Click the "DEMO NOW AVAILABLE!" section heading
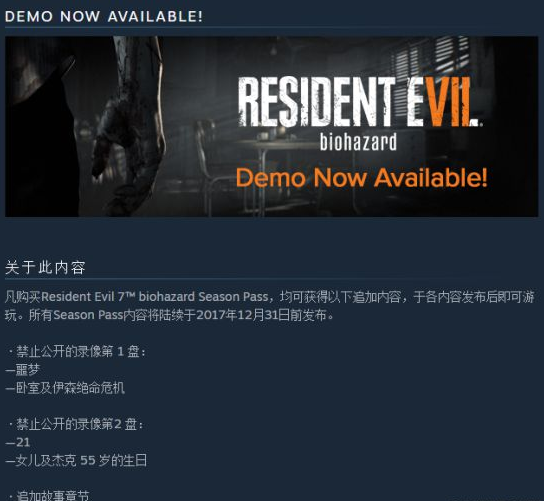544x501 pixels. [x=104, y=17]
